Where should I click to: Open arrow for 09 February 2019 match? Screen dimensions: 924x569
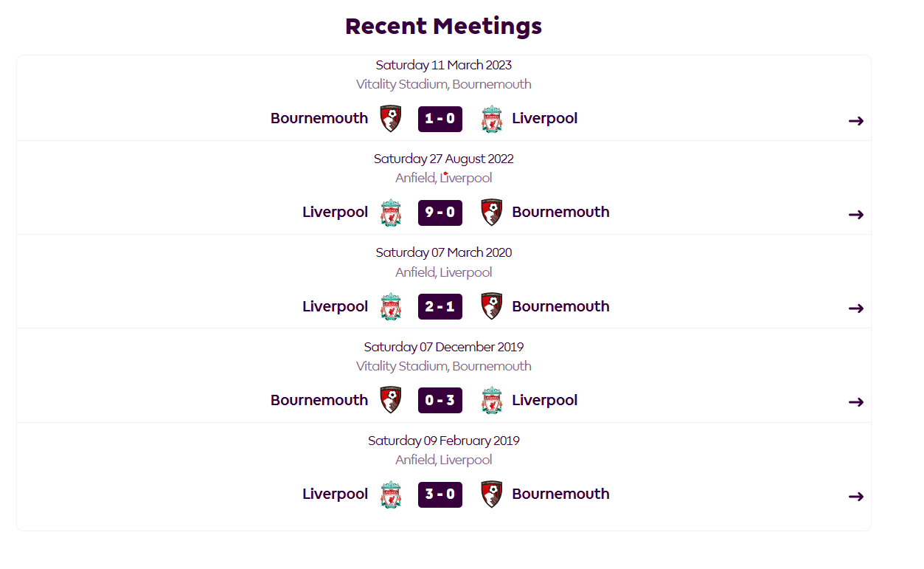tap(855, 497)
